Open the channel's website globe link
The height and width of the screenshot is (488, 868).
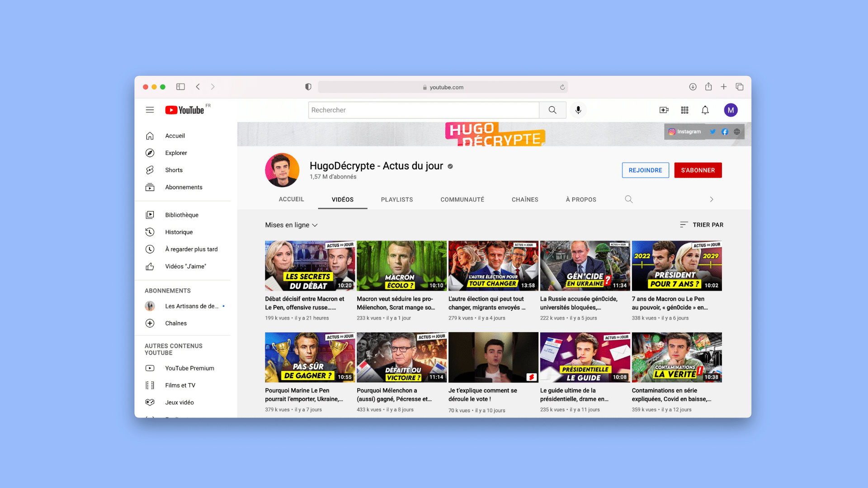pyautogui.click(x=737, y=131)
